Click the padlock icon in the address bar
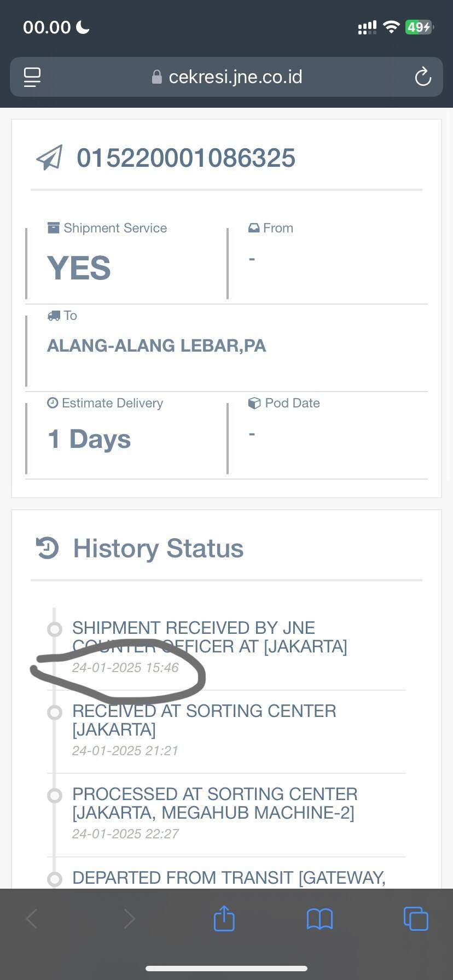453x980 pixels. pyautogui.click(x=157, y=77)
